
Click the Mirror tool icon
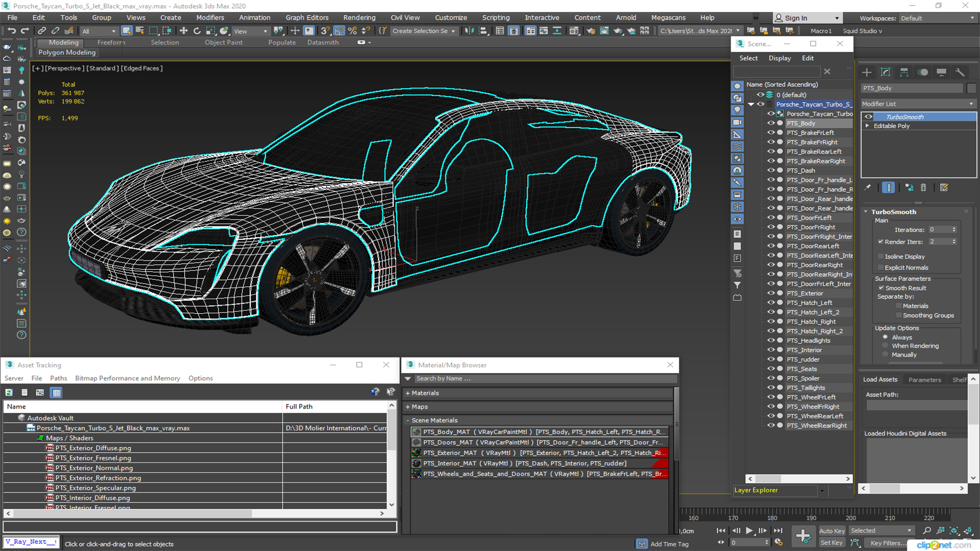click(469, 31)
